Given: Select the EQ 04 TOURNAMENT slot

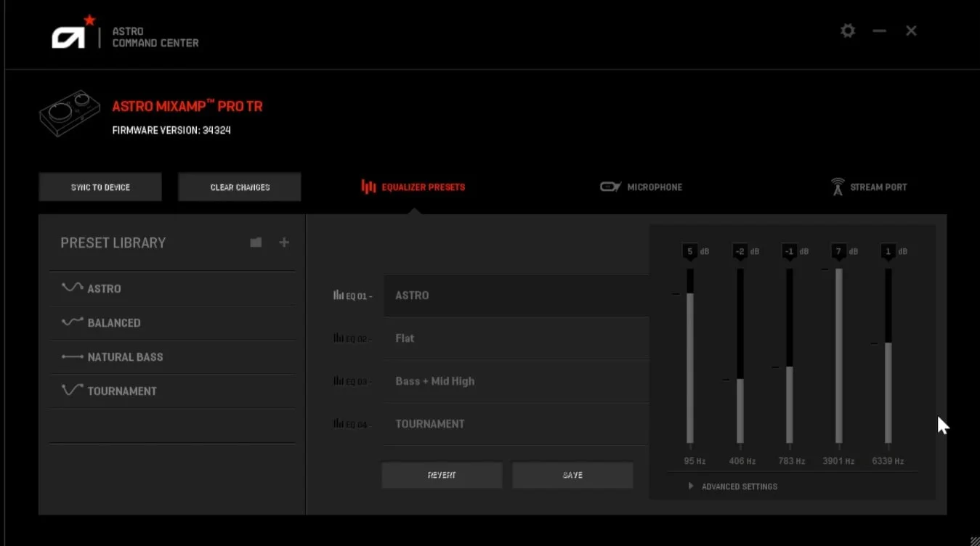Looking at the screenshot, I should coord(516,424).
